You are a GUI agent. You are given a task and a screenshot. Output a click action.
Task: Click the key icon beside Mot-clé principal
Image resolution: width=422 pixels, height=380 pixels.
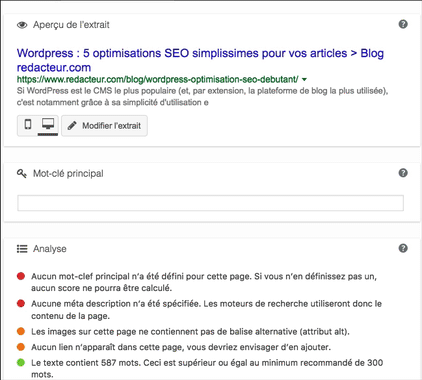(x=22, y=174)
